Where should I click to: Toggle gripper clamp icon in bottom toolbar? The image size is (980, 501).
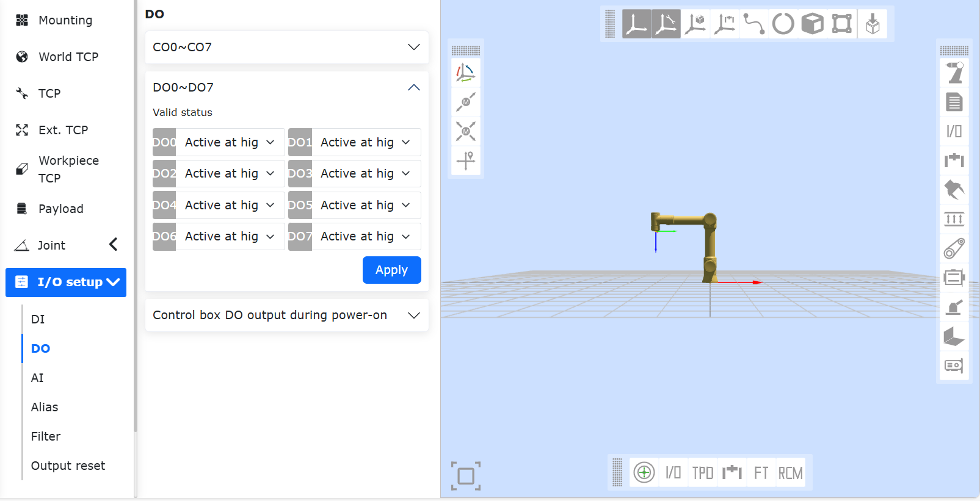[x=732, y=472]
